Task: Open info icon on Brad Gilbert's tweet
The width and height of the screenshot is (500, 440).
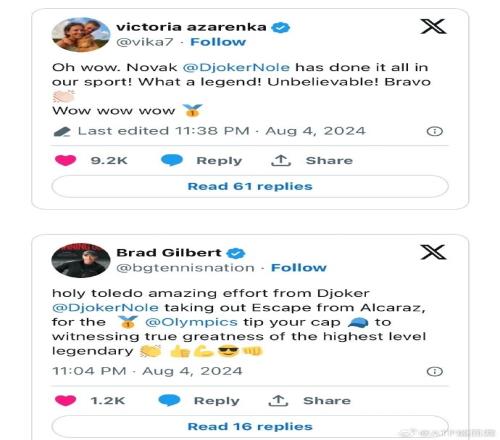Action: [x=435, y=371]
